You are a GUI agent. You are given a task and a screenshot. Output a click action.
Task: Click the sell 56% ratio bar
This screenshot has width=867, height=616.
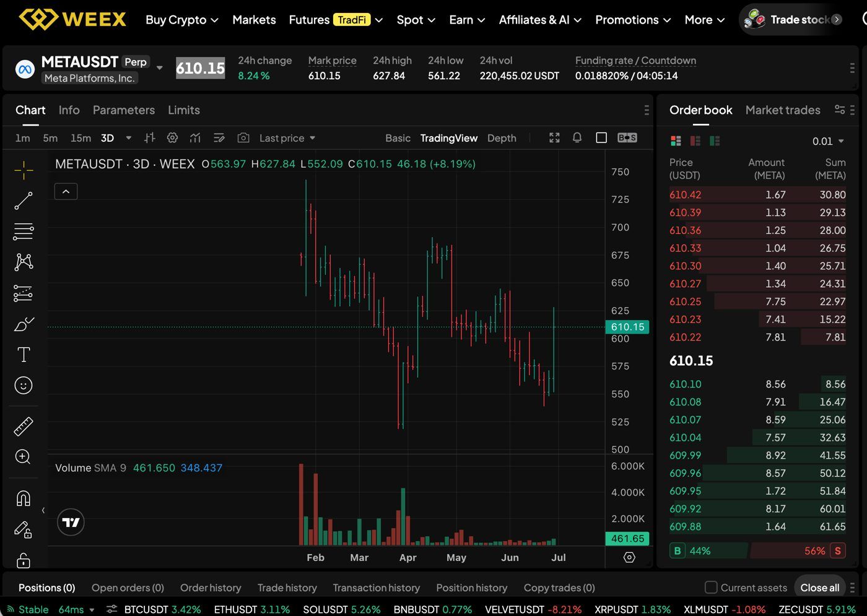[x=798, y=550]
